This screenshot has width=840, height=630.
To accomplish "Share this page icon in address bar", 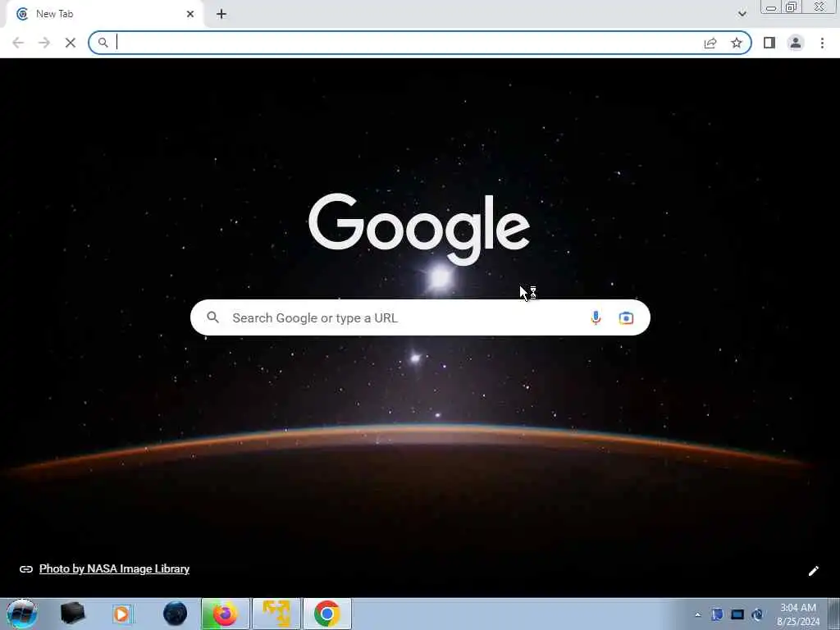I will (710, 43).
